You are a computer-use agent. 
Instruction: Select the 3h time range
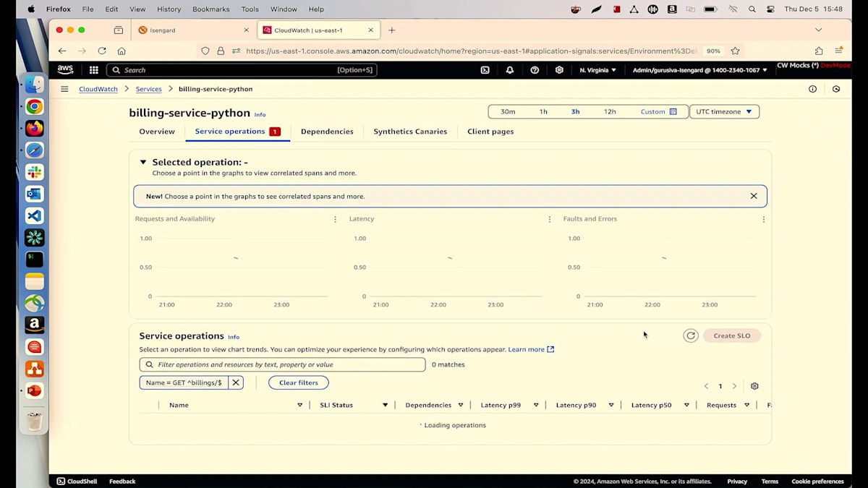(575, 112)
